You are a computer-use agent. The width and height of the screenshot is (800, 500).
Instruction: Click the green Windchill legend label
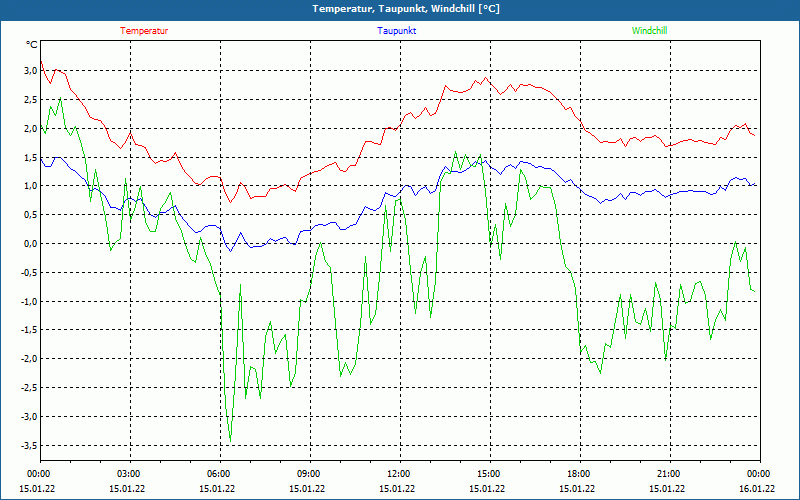(649, 31)
